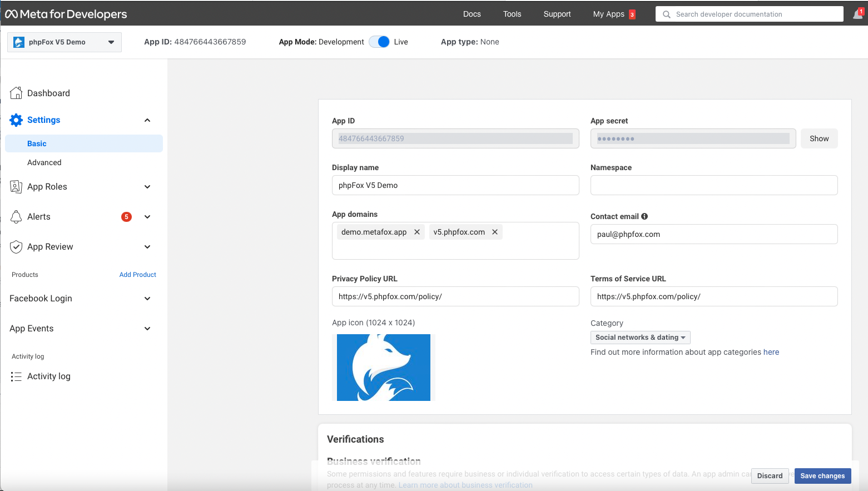The height and width of the screenshot is (491, 868).
Task: Click the Verifications heading
Action: 355,439
